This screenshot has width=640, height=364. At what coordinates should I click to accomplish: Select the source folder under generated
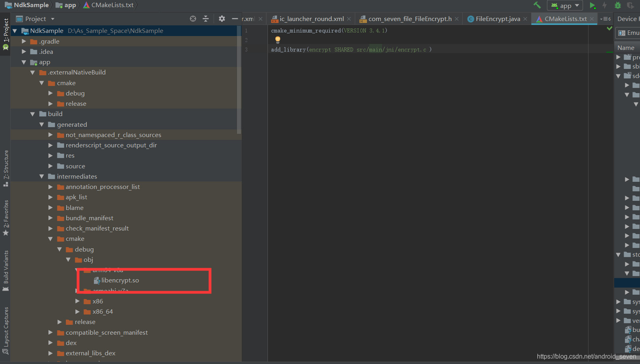[x=75, y=166]
